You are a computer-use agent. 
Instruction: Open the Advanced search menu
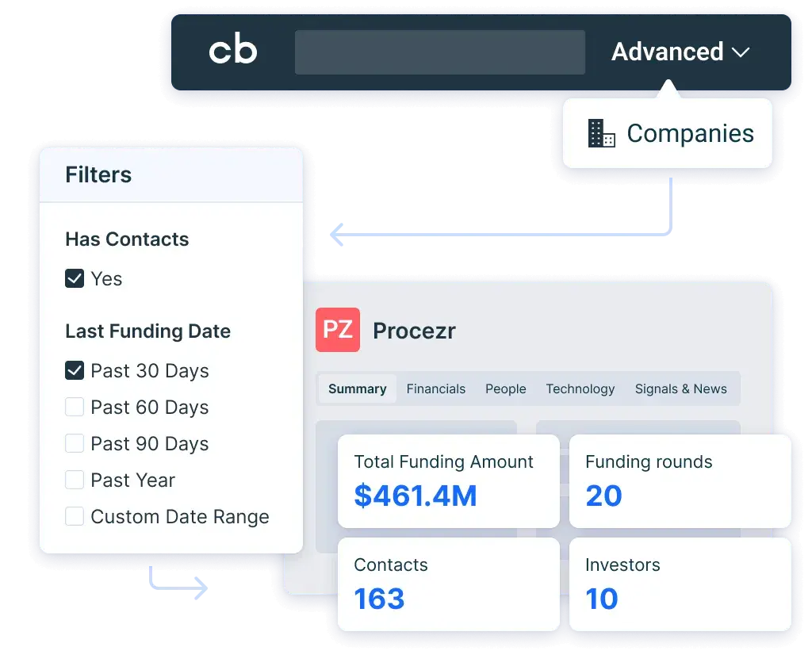click(668, 52)
